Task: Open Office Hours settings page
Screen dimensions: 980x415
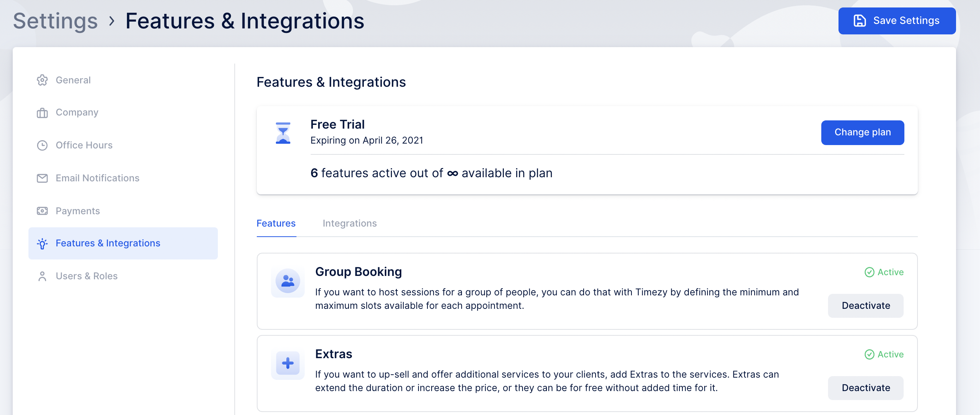Action: [84, 145]
